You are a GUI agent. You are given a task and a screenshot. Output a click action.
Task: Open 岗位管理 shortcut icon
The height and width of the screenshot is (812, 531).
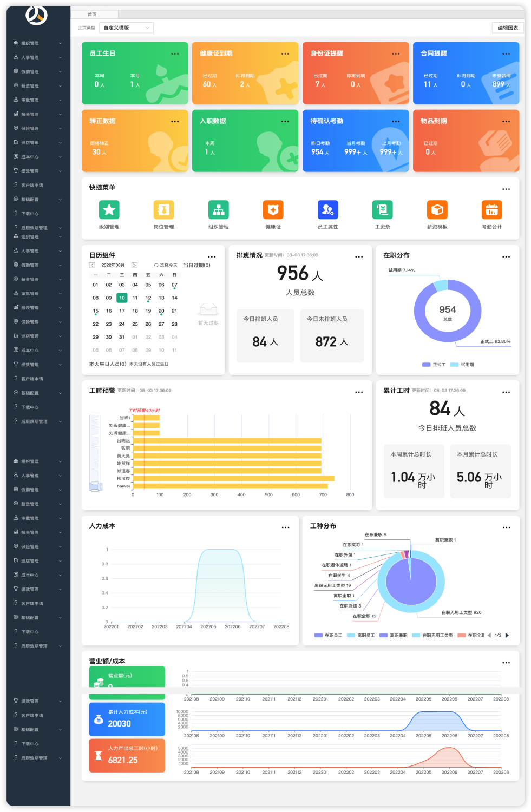(163, 210)
